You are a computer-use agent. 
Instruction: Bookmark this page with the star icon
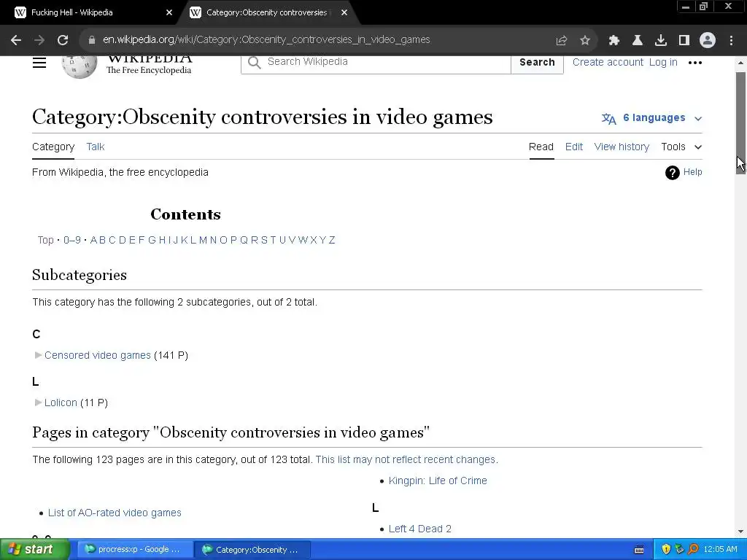(585, 40)
